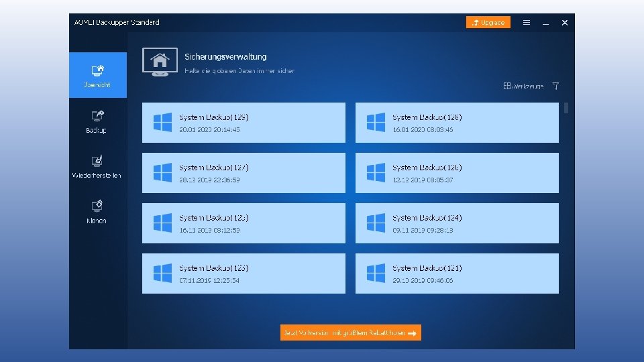Click Windows logo of System Backup(121)
This screenshot has width=644, height=362.
[376, 273]
